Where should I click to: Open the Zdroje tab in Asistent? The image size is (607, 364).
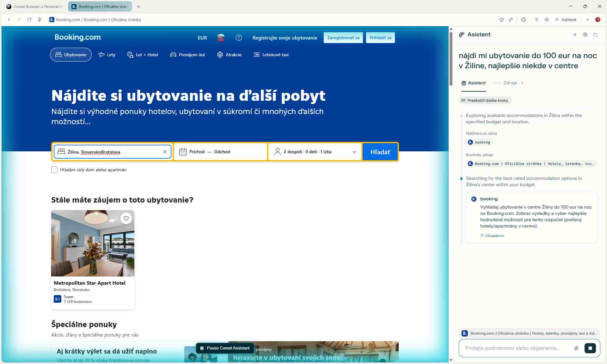coord(510,83)
